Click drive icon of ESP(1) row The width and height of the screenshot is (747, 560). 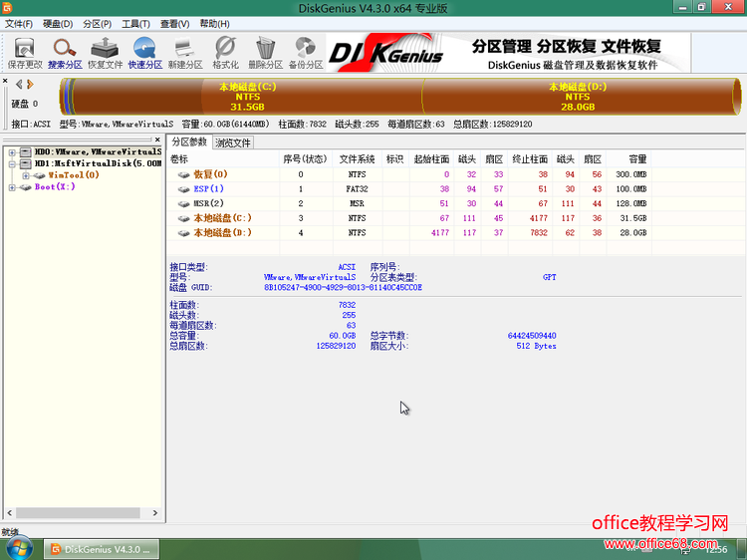click(x=183, y=189)
